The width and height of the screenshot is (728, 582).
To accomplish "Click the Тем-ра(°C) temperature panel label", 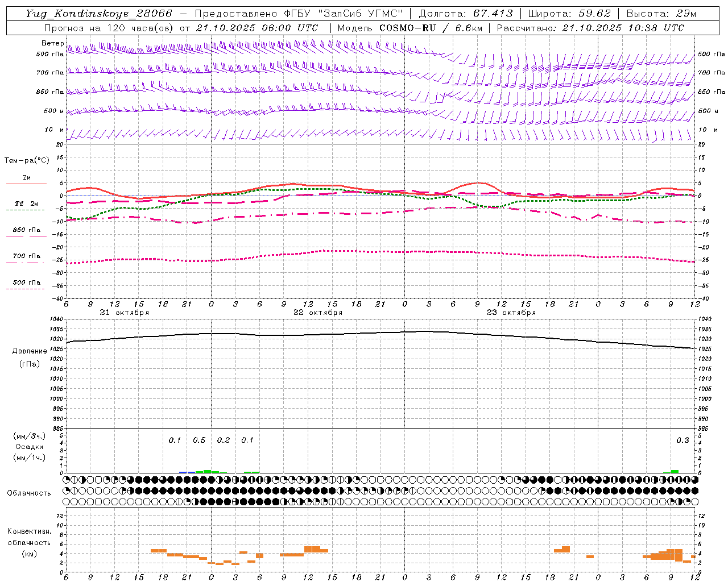I will (27, 161).
